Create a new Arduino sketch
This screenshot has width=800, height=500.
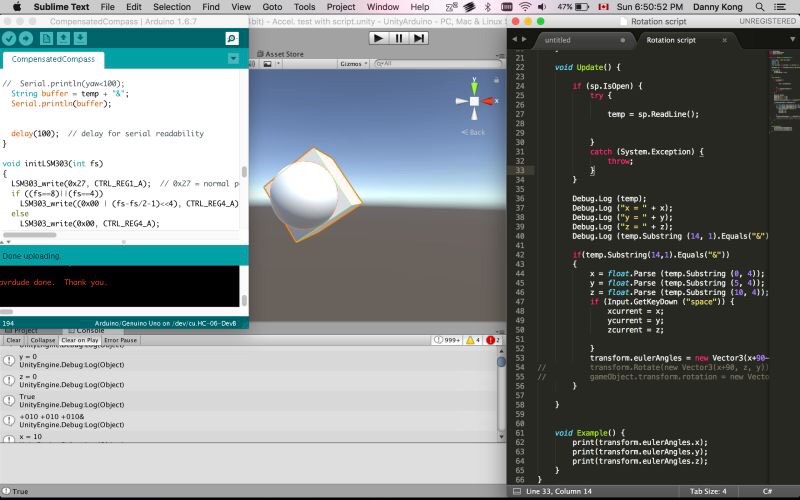pyautogui.click(x=46, y=39)
